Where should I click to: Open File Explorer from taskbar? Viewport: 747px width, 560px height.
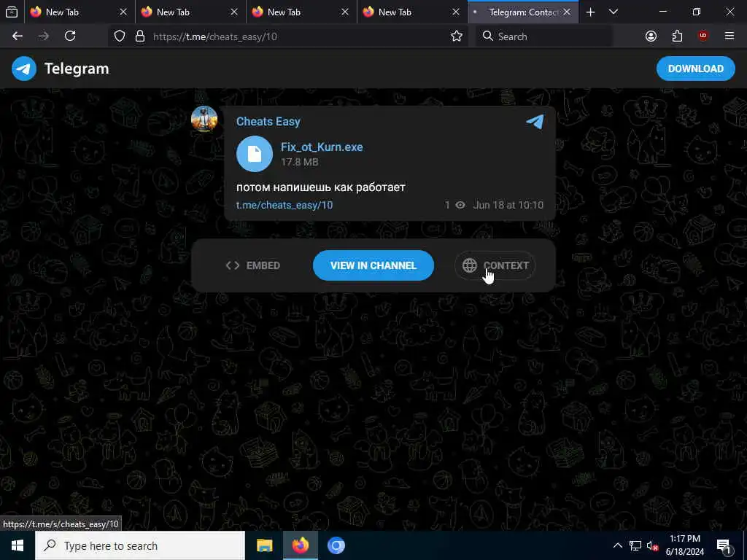point(264,545)
